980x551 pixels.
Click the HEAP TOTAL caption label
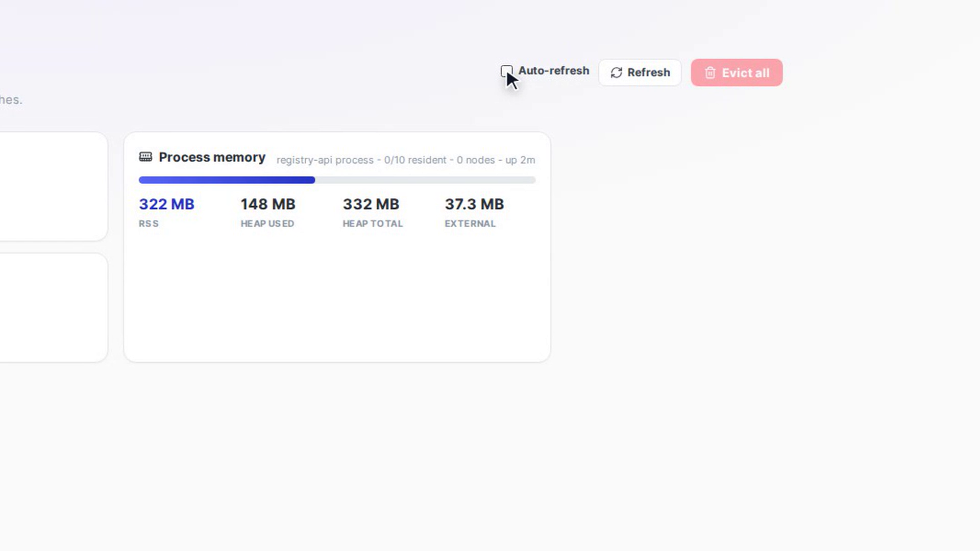tap(373, 224)
